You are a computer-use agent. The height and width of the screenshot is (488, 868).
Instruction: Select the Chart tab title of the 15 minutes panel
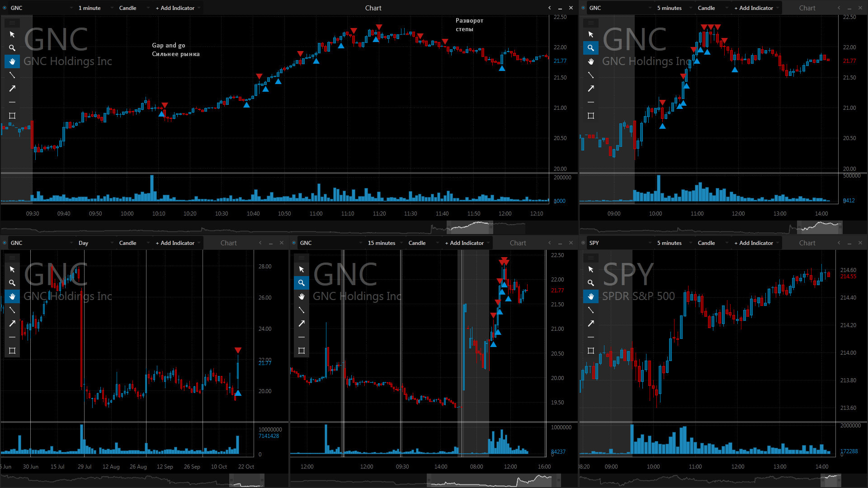click(518, 243)
